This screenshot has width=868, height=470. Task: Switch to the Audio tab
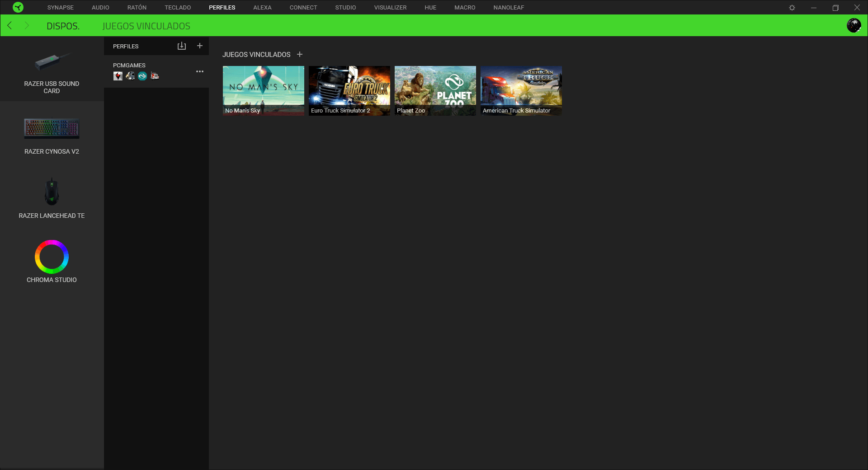100,8
